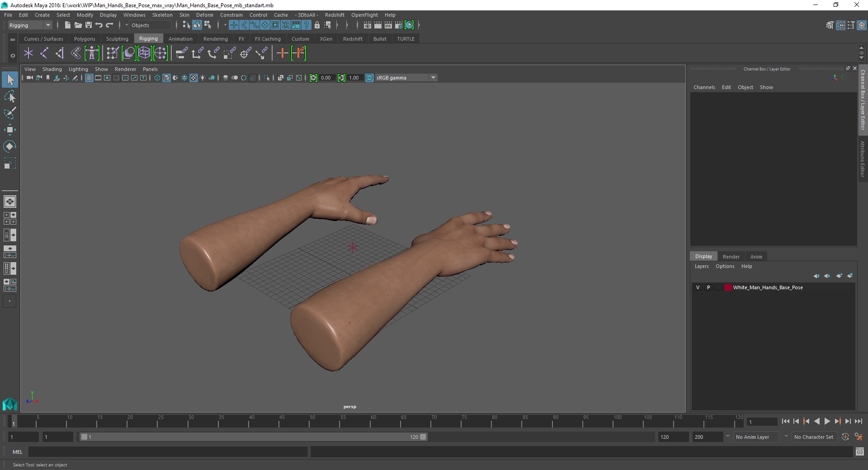
Task: Switch to the Animation shelf tab
Action: 180,39
